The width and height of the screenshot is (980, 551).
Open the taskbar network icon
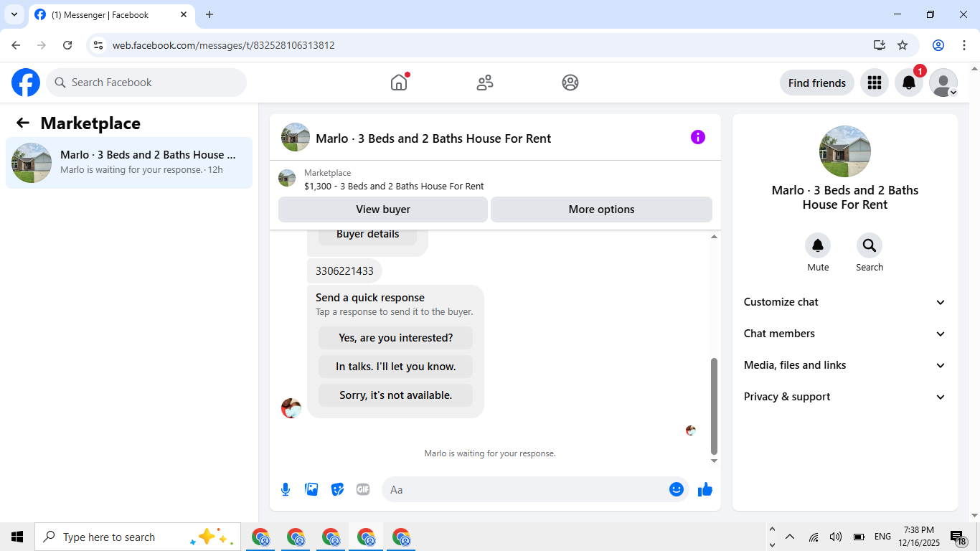[814, 537]
